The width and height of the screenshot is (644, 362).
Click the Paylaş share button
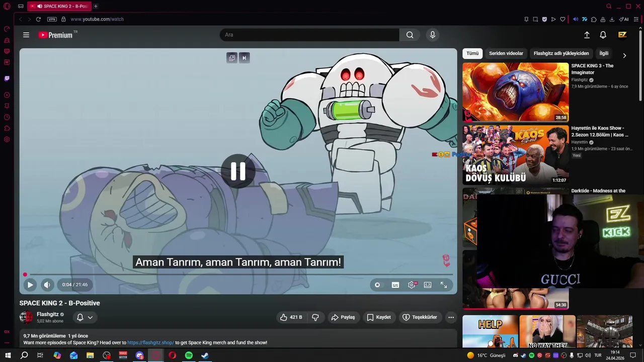coord(343,317)
